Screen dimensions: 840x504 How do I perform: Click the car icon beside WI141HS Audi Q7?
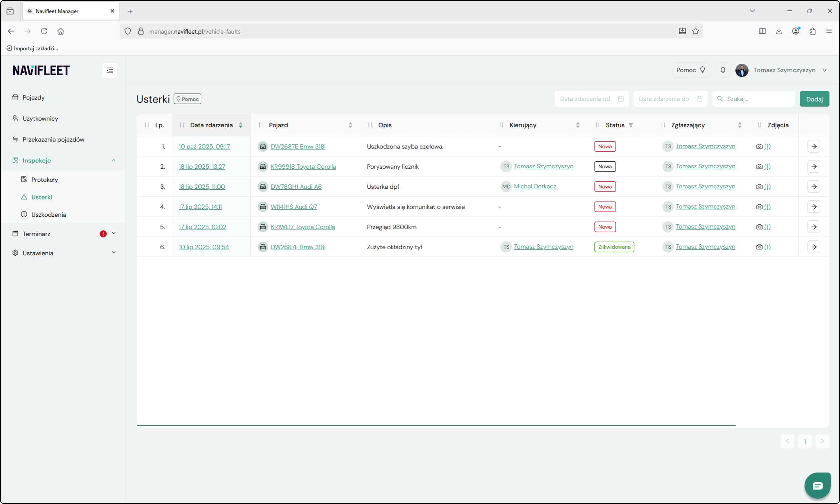pos(263,207)
